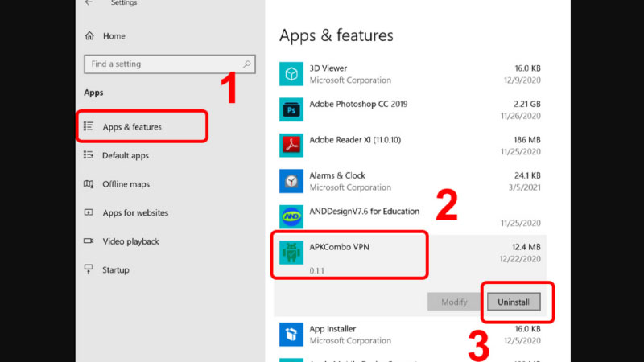Click the App Installer icon
This screenshot has height=362, width=644.
tap(290, 334)
